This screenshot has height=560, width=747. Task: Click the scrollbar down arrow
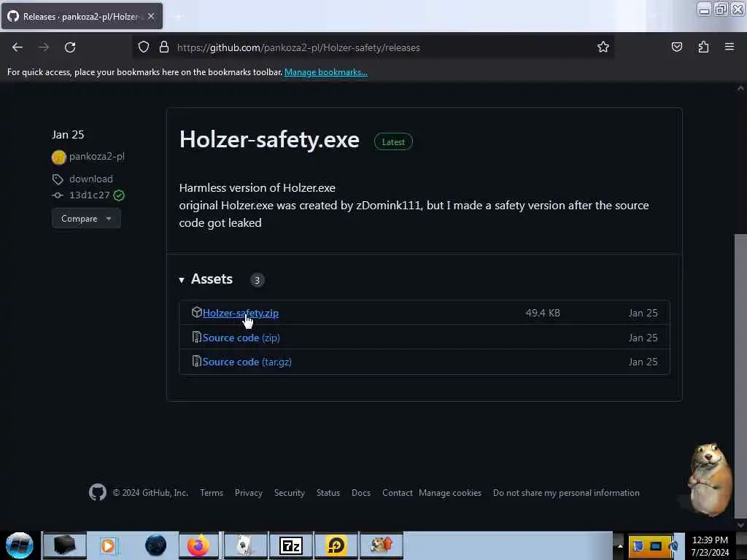pyautogui.click(x=740, y=525)
